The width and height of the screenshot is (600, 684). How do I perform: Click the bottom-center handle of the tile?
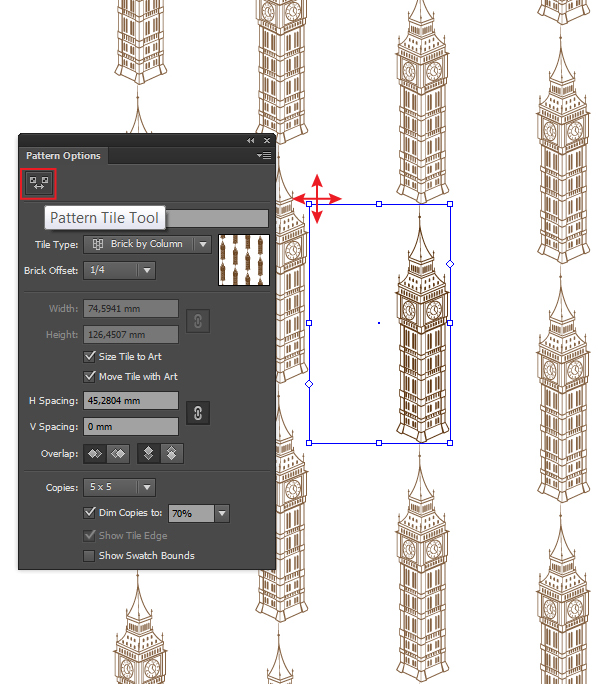(379, 443)
